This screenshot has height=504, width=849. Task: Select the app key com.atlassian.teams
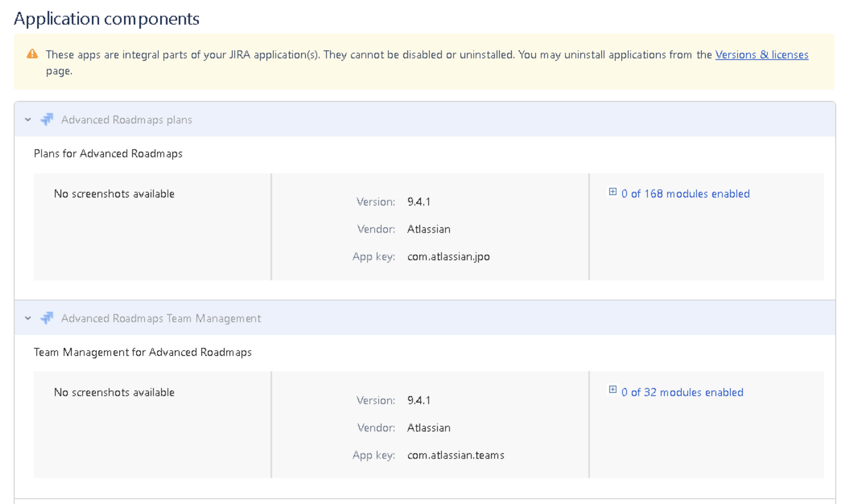pyautogui.click(x=456, y=455)
